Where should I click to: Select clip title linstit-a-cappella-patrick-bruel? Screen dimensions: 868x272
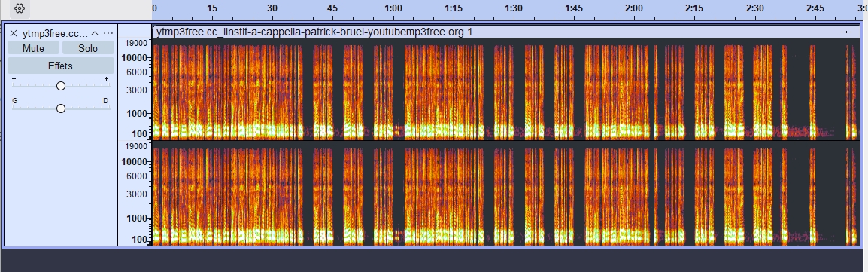314,32
